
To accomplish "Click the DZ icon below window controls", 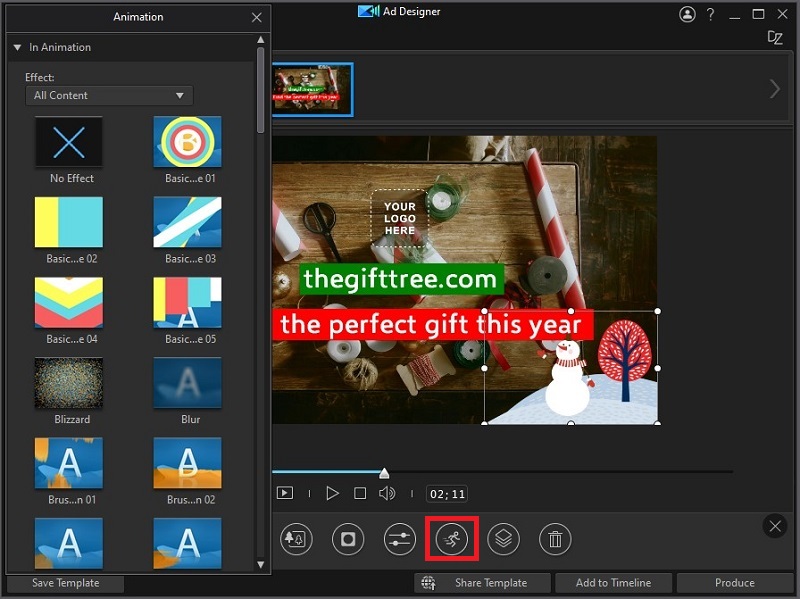I will click(x=775, y=38).
